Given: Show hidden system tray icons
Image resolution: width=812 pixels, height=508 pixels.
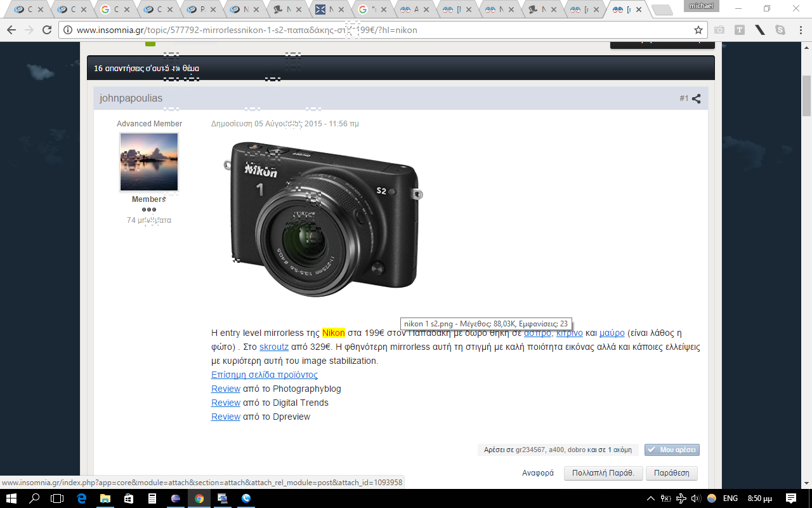Looking at the screenshot, I should 650,498.
